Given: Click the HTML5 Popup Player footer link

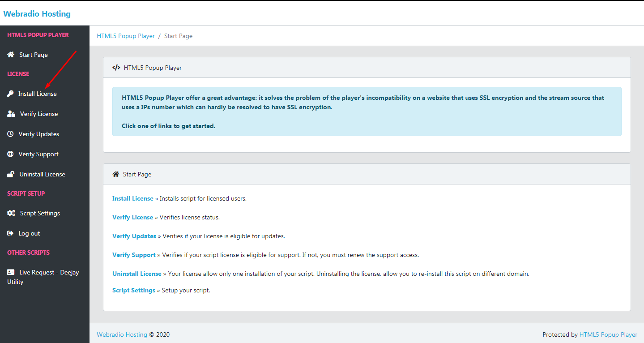Looking at the screenshot, I should [608, 334].
